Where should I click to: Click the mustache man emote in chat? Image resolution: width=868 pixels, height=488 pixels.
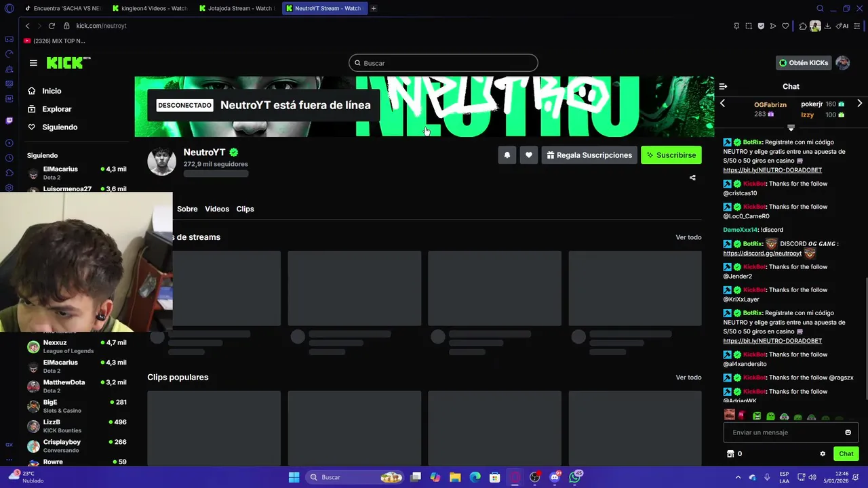730,415
